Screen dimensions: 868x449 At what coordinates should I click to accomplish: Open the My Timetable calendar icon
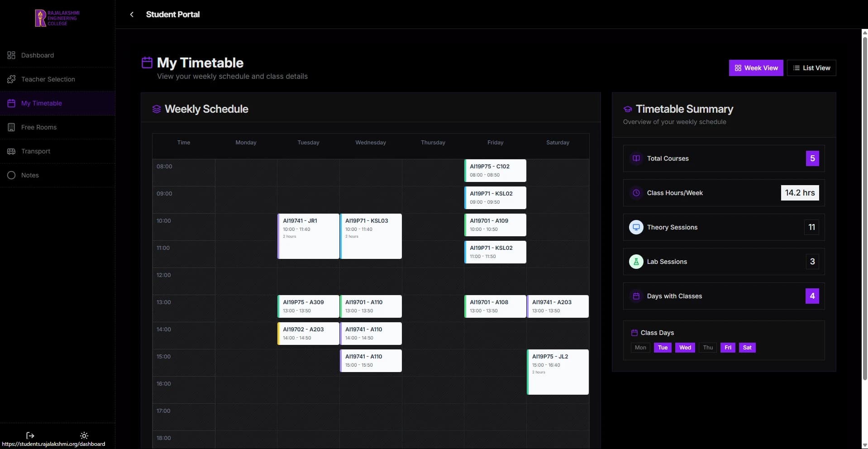(11, 103)
